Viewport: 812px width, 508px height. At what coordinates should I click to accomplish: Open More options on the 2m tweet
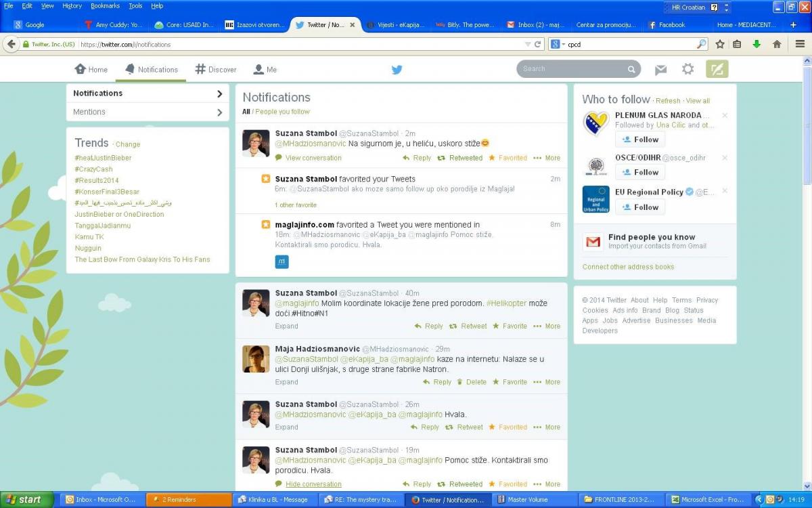tap(547, 158)
